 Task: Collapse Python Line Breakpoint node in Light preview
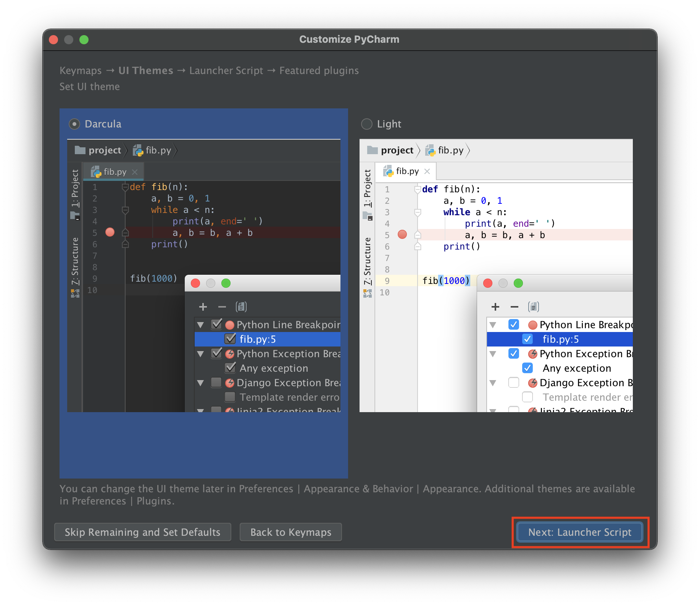pos(493,325)
